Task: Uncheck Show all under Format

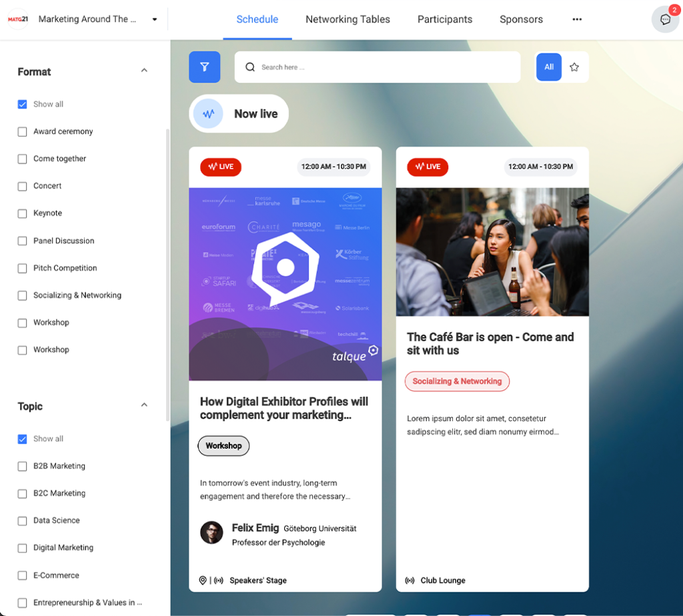Action: click(22, 104)
